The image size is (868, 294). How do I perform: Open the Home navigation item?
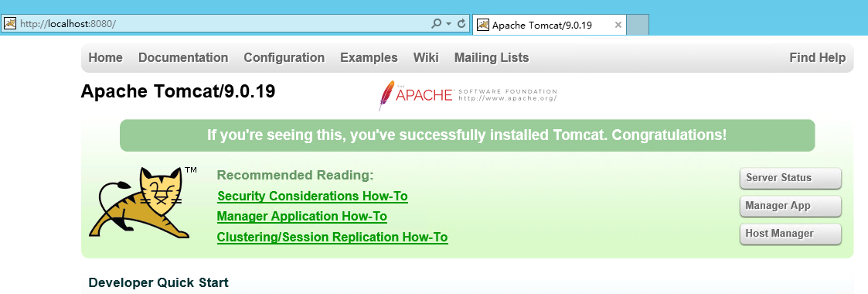pos(106,57)
